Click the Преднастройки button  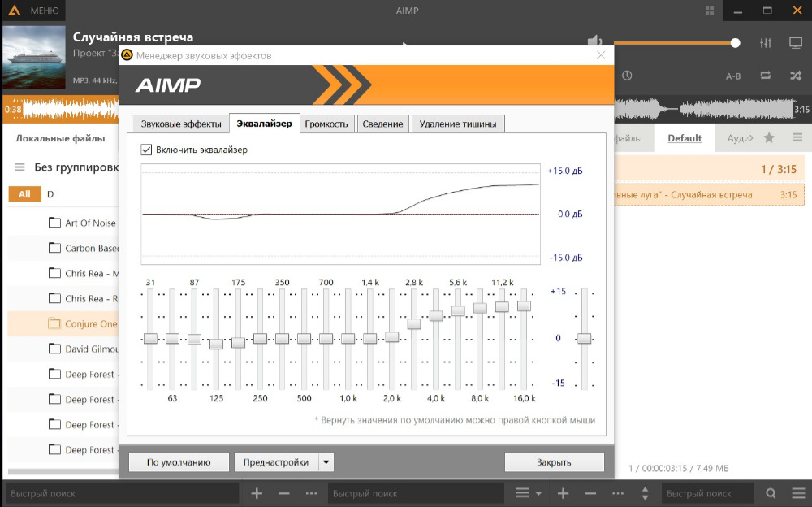click(x=276, y=462)
